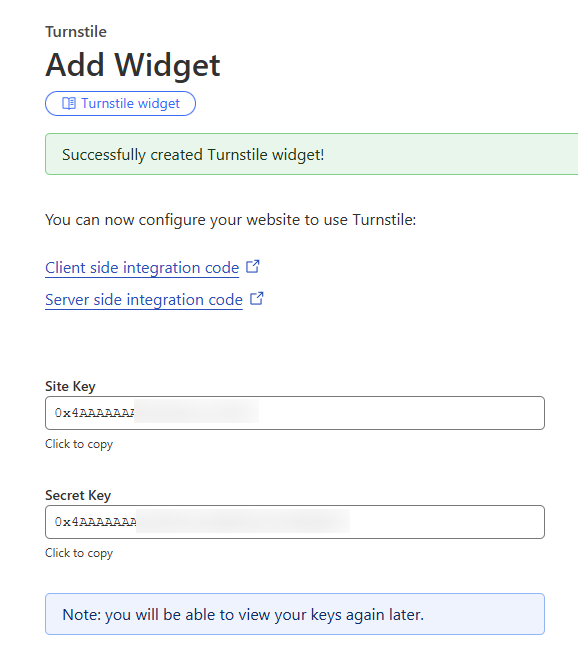Click the blurred portion of the Site Key

[197, 412]
